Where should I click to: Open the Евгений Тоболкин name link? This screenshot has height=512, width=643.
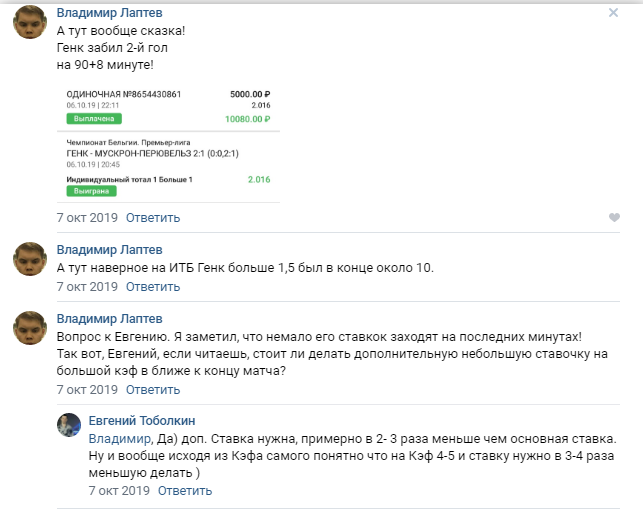click(x=142, y=421)
